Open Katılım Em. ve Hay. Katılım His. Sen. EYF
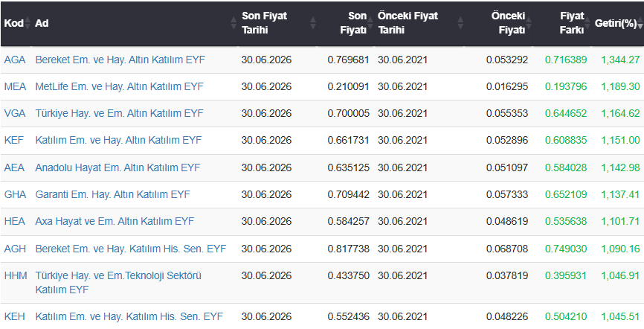The height and width of the screenshot is (329, 644). coord(129,316)
